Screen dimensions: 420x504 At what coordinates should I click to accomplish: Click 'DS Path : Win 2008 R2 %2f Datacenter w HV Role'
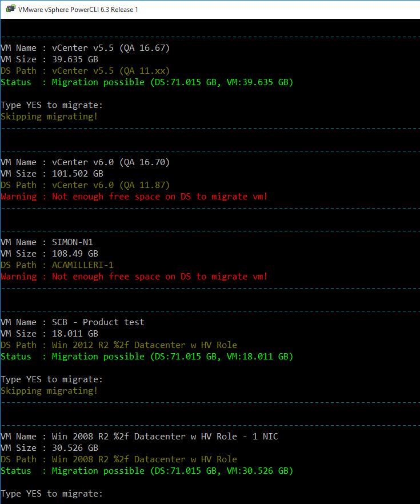coord(119,459)
